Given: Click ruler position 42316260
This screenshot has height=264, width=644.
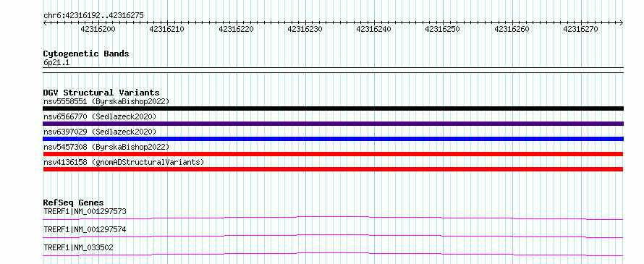Looking at the screenshot, I should [x=512, y=29].
